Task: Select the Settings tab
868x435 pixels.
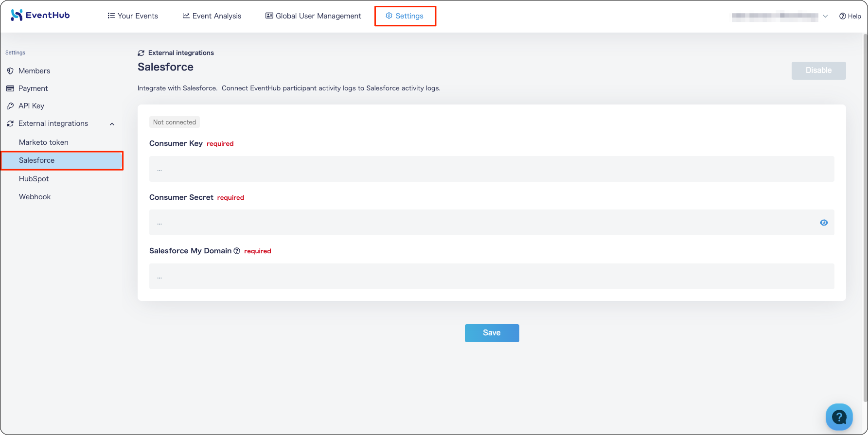Action: pos(405,16)
